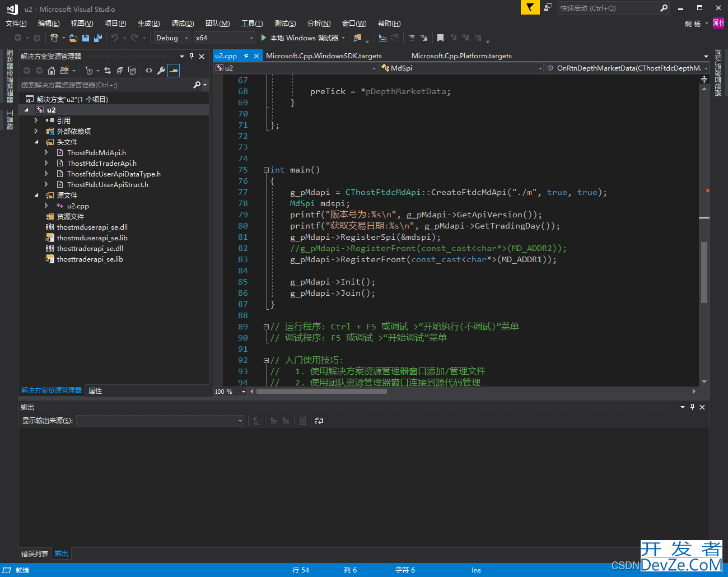Collapse the comment block at line 92
Image resolution: width=728 pixels, height=577 pixels.
coord(266,360)
